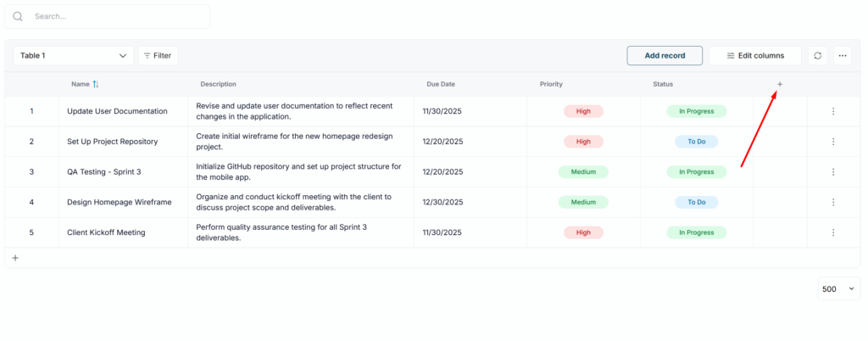Click the Add record button
Image resolution: width=868 pixels, height=341 pixels.
pos(665,56)
